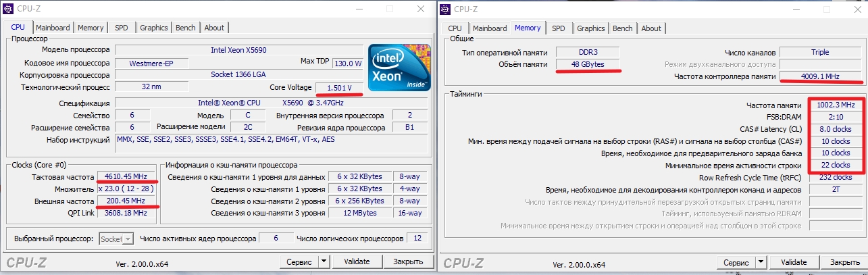This screenshot has width=868, height=275.
Task: Open About tab in left CPU-Z window
Action: [x=213, y=28]
